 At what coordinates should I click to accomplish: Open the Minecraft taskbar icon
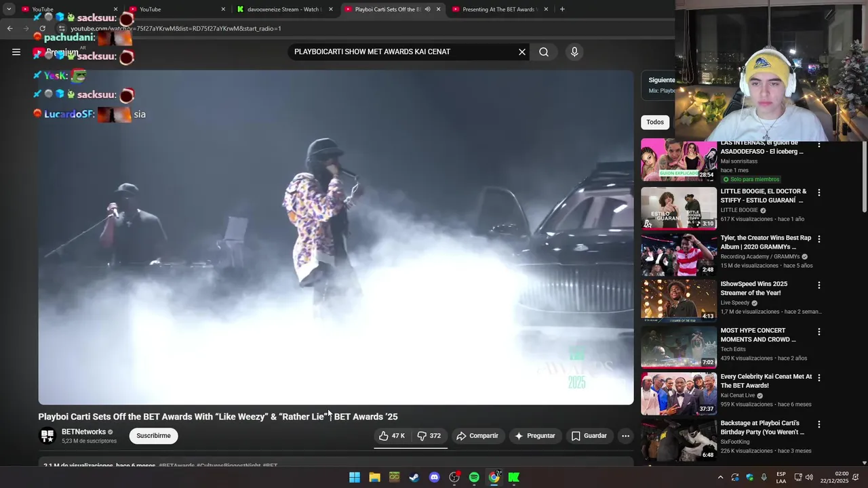pyautogui.click(x=394, y=477)
